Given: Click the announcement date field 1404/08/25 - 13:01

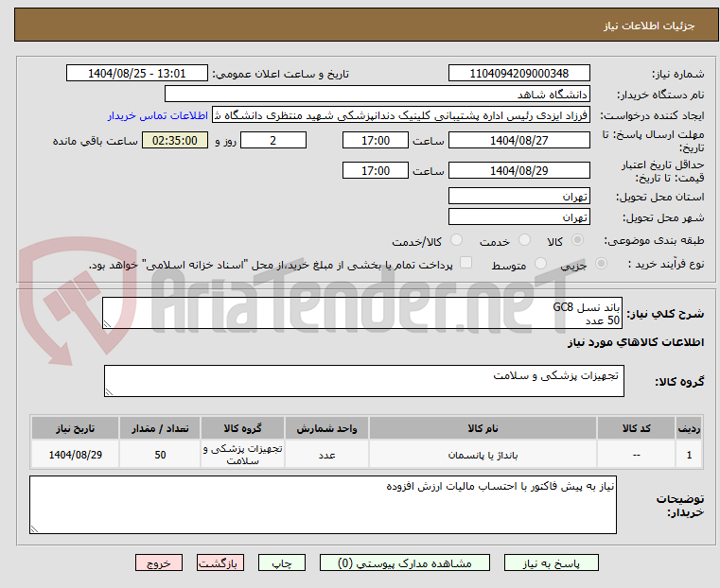Looking at the screenshot, I should (137, 74).
